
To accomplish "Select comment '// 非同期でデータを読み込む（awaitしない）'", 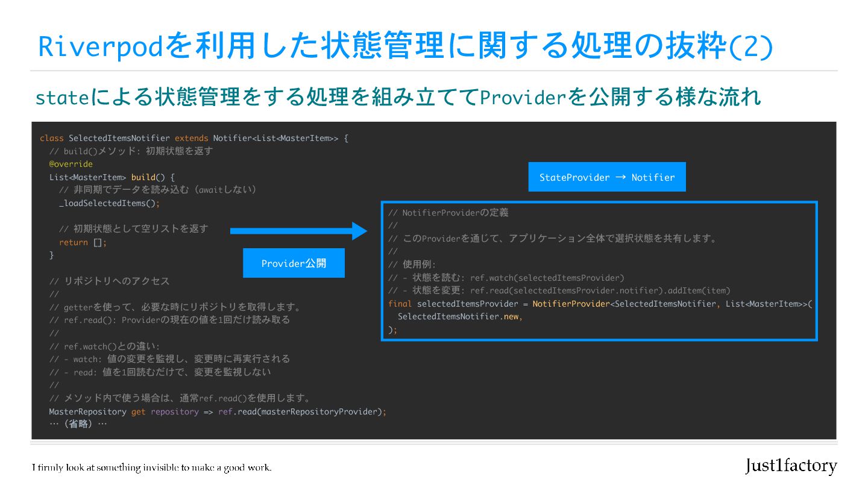I will point(158,190).
